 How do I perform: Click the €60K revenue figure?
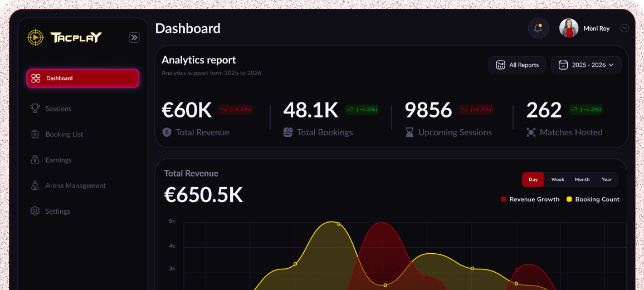tap(187, 110)
